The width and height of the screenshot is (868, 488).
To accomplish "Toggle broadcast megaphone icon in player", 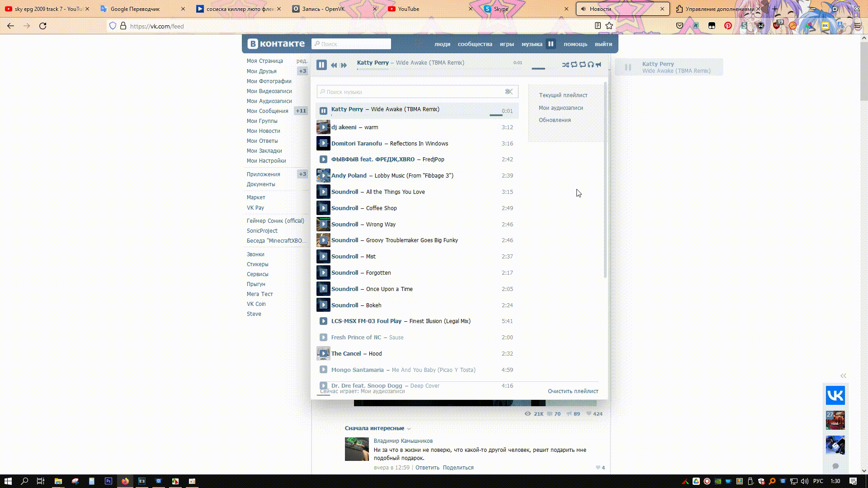I will click(x=599, y=65).
